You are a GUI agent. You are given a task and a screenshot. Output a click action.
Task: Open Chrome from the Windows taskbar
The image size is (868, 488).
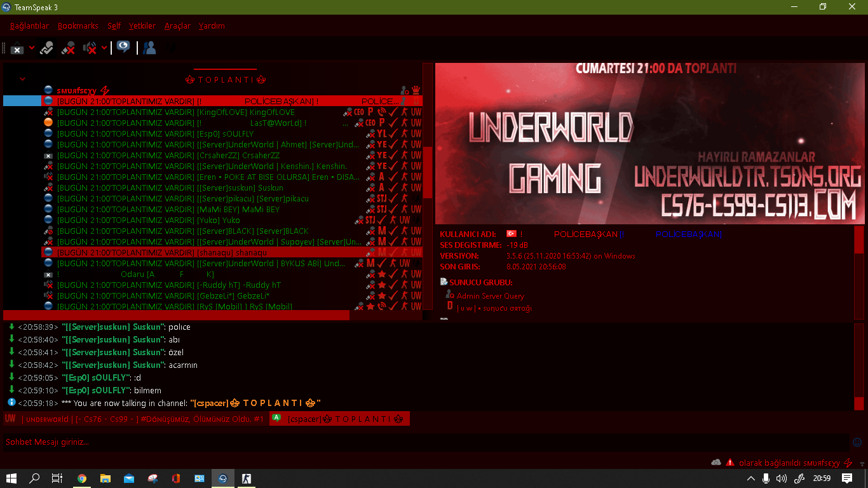[x=82, y=478]
